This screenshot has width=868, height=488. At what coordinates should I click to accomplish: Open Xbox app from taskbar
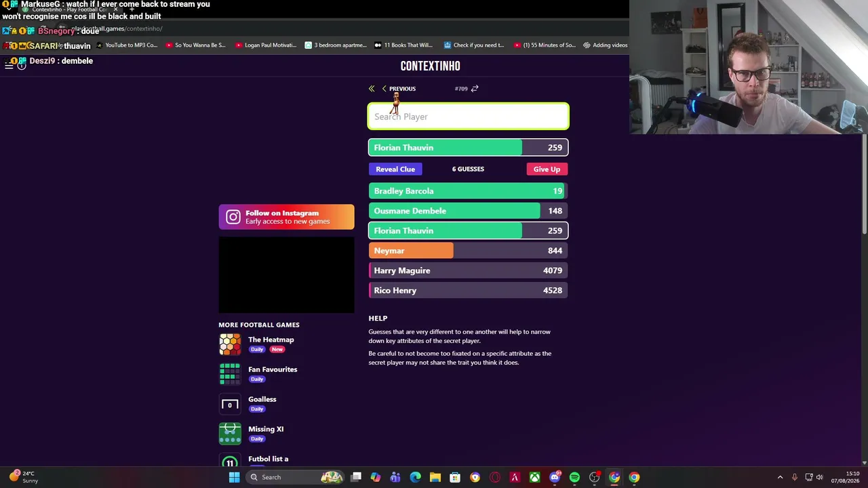[x=535, y=477]
